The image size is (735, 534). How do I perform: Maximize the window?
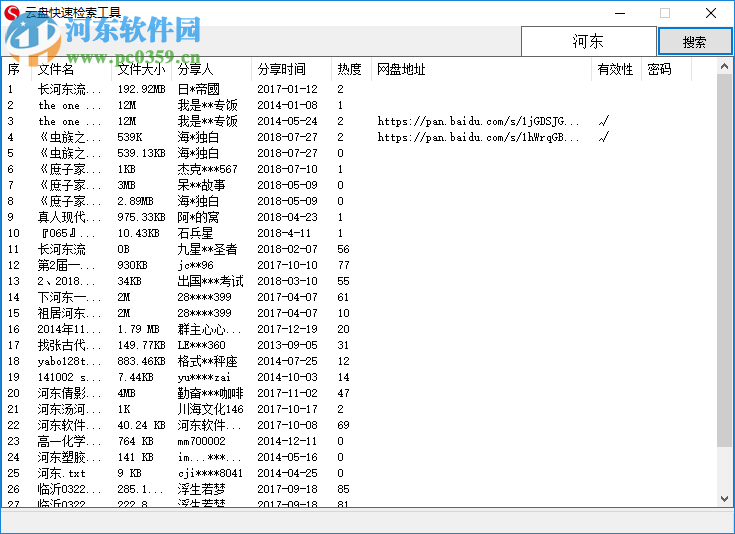click(665, 13)
